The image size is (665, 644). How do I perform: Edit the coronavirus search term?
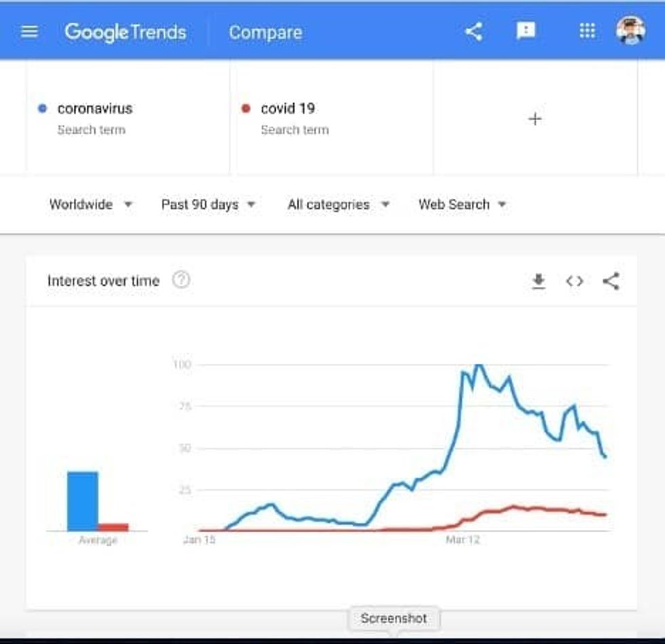95,109
